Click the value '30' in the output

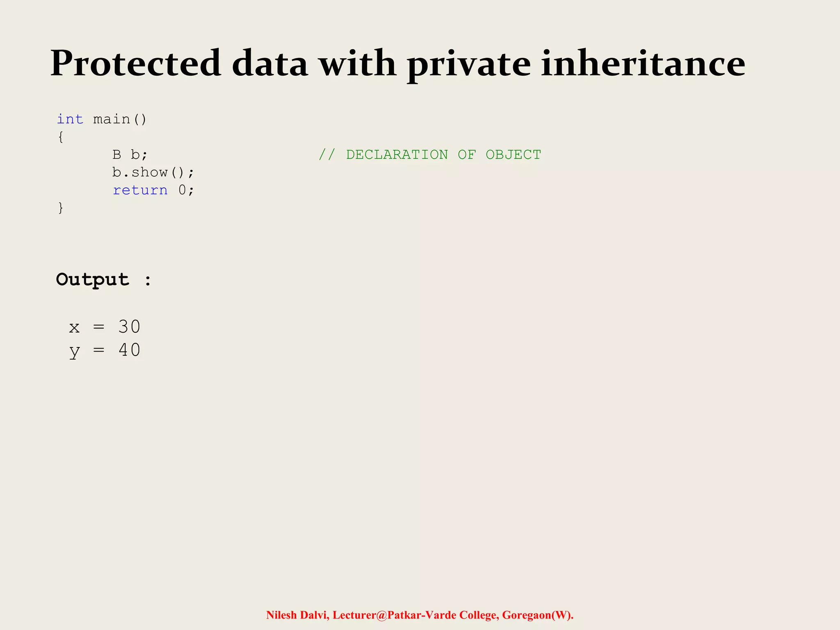tap(130, 327)
